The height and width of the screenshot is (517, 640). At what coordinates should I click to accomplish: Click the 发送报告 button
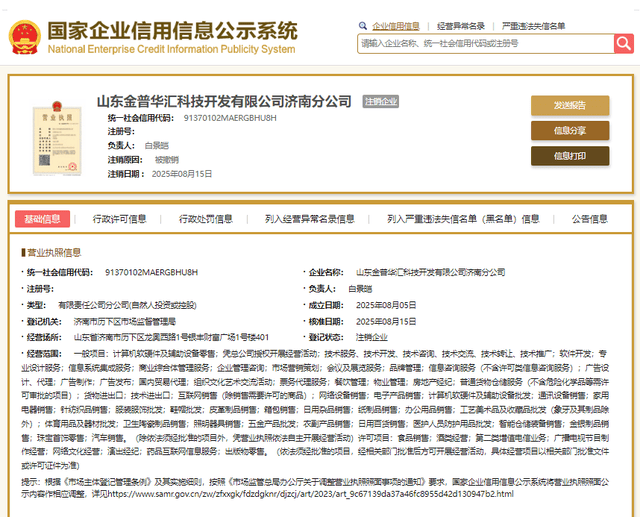pyautogui.click(x=570, y=105)
